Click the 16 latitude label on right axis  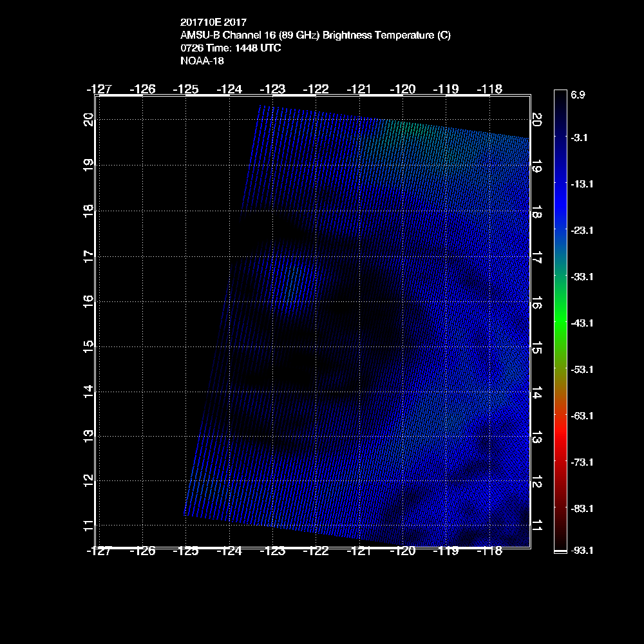pos(537,303)
